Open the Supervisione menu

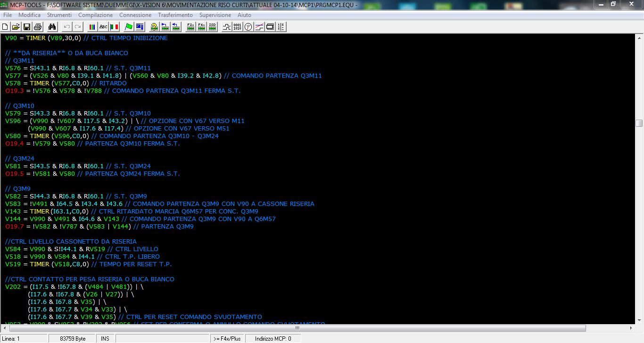point(215,15)
